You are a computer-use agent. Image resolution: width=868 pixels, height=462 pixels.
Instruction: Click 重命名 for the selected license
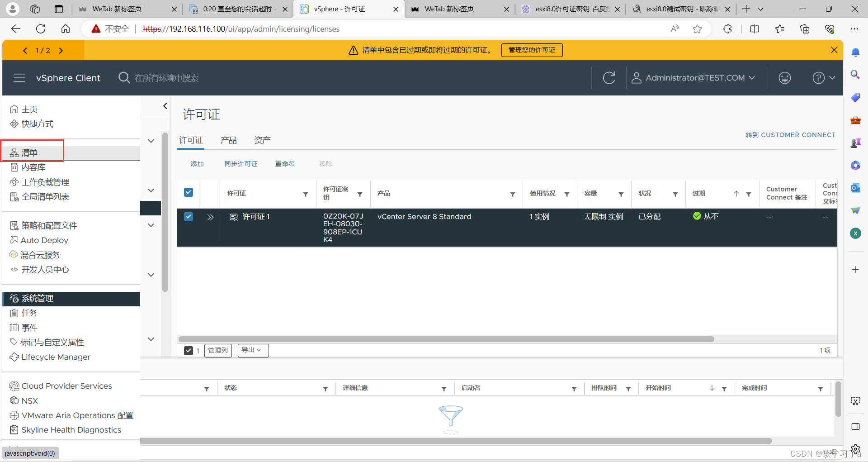[x=285, y=164]
